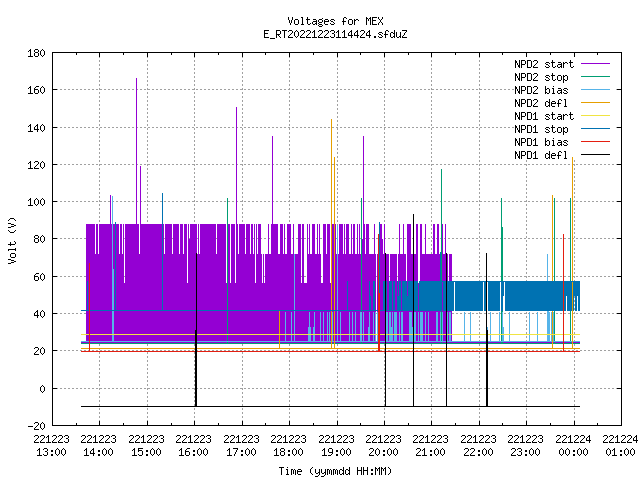This screenshot has width=640, height=480.
Task: Click the y-axis tick label 100
Action: 36,202
